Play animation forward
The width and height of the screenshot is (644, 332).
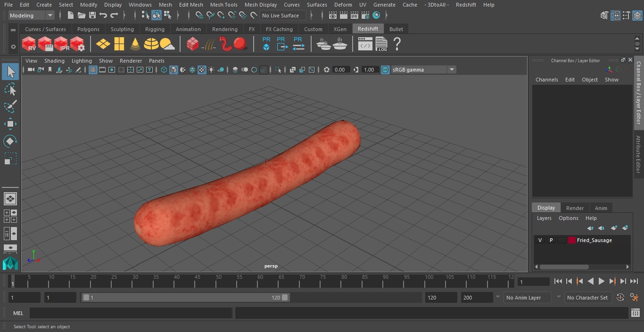point(602,281)
